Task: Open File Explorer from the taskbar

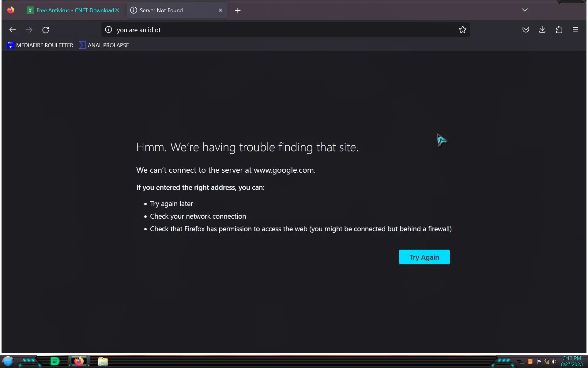Action: 103,362
